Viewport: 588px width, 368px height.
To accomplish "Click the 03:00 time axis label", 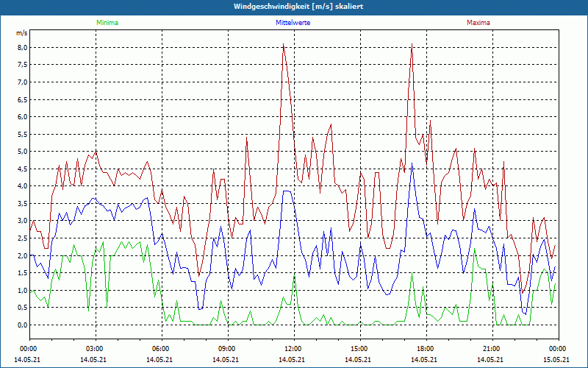I will point(94,349).
